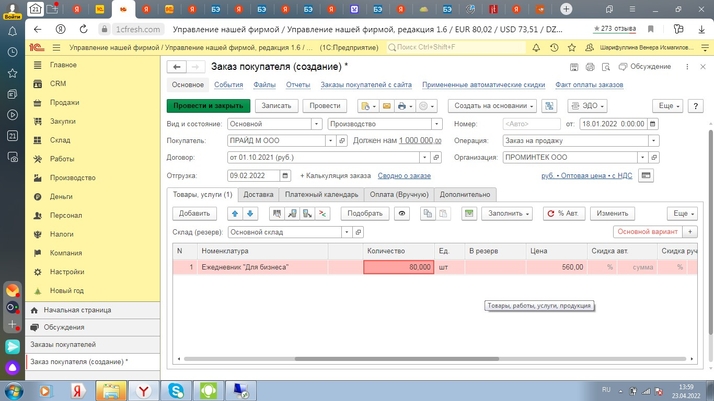The image size is (714, 401).
Task: Open the help question mark button
Action: [x=696, y=106]
